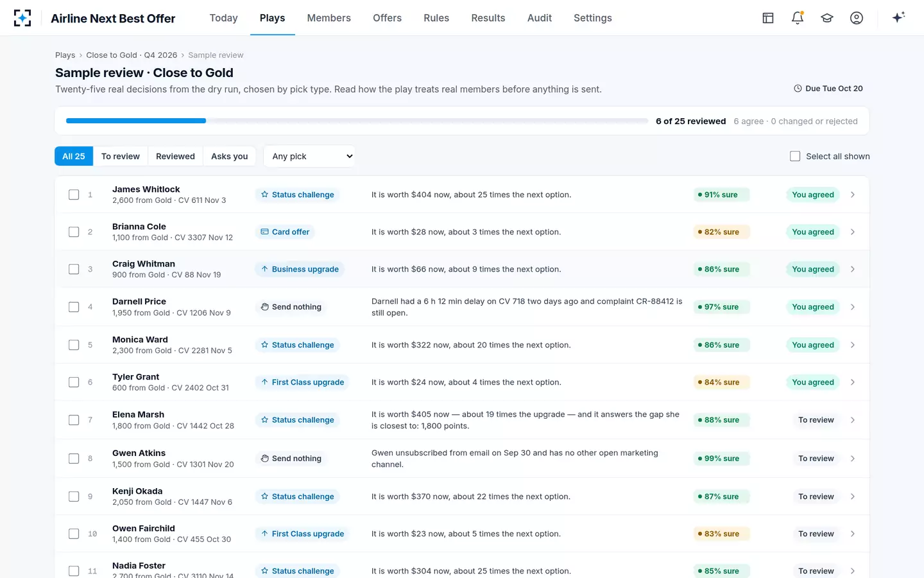Click the review progress bar
This screenshot has width=924, height=578.
tap(357, 121)
